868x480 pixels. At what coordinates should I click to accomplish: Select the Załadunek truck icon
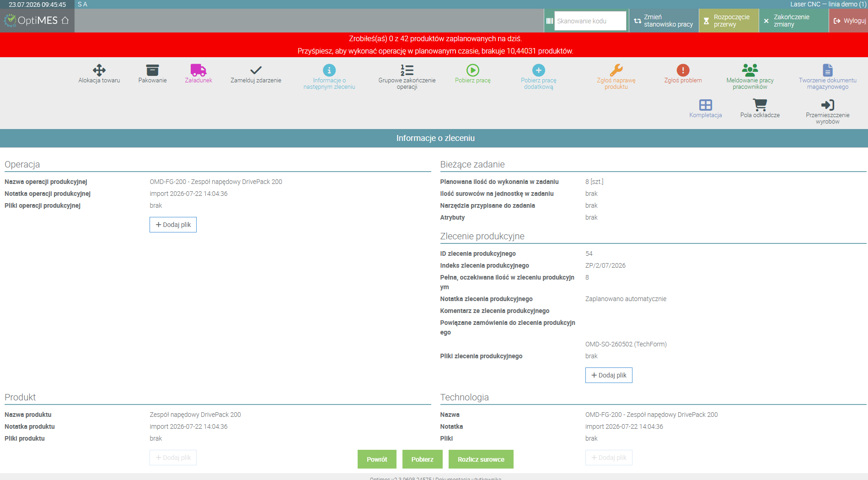(x=198, y=70)
